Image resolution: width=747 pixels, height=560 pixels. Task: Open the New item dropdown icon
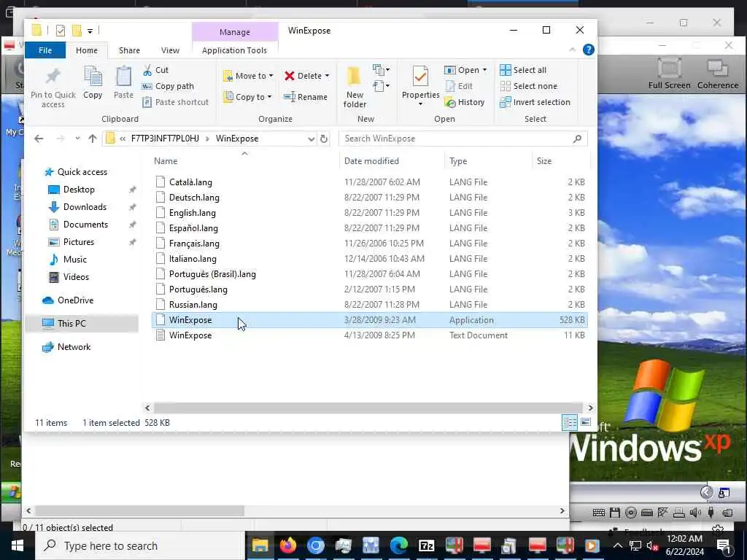pyautogui.click(x=381, y=70)
